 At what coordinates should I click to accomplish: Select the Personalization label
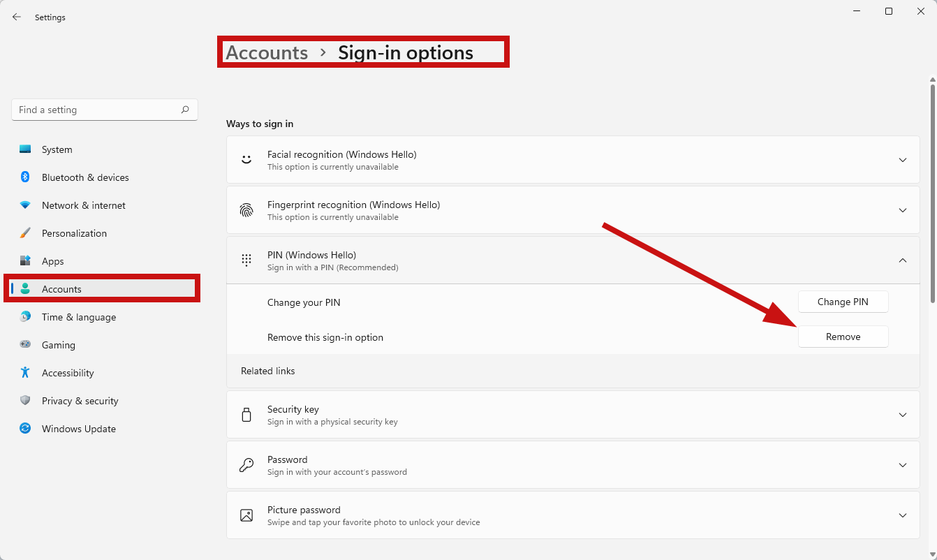[x=74, y=233]
